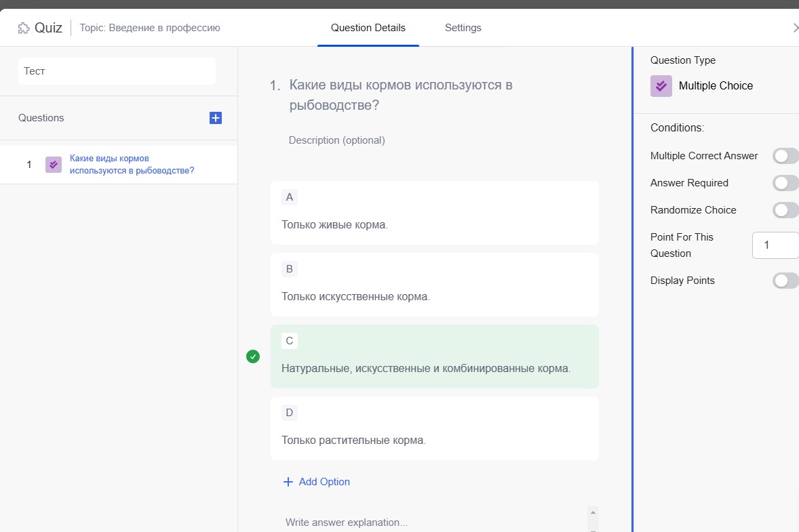799x532 pixels.
Task: Click the green correct-answer checkmark beside option C
Action: [253, 356]
